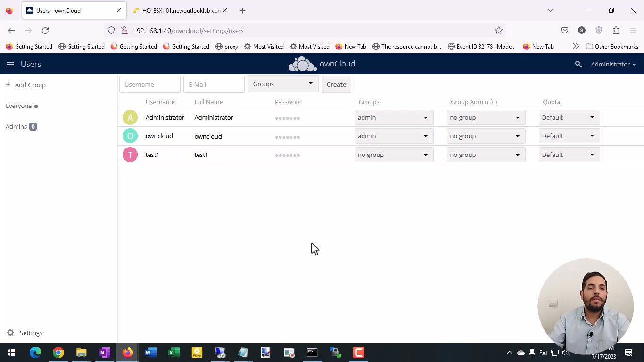
Task: Click the Create user button
Action: click(x=336, y=84)
